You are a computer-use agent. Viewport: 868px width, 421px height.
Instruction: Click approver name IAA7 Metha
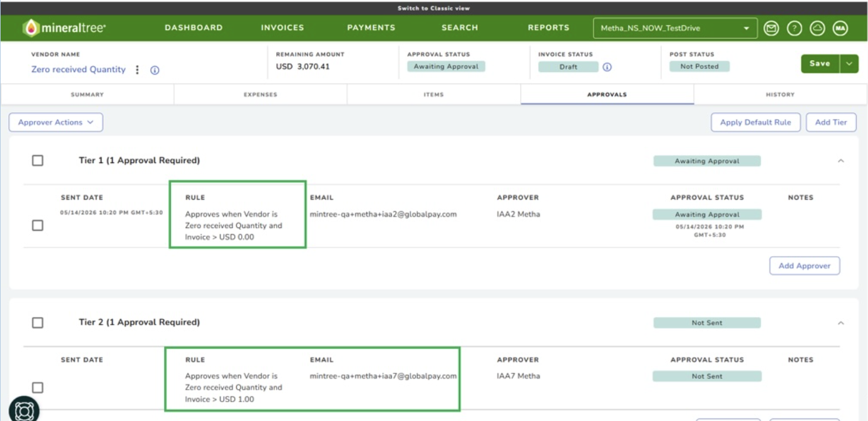(x=519, y=376)
